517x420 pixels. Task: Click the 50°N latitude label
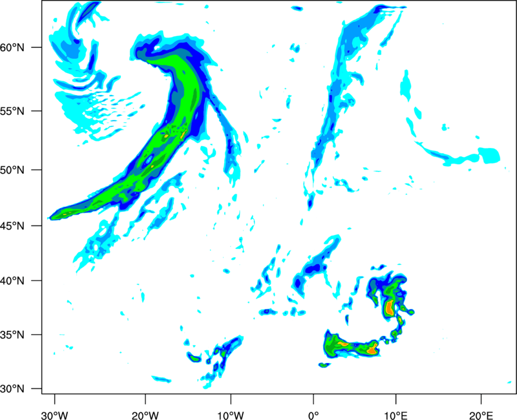pos(12,170)
